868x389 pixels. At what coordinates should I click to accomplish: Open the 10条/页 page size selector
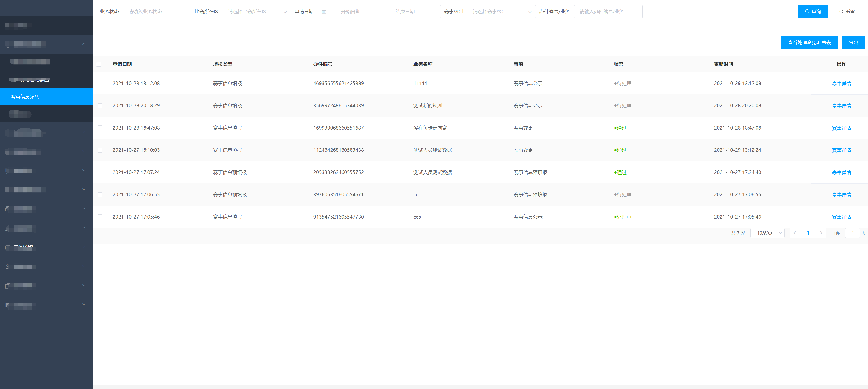[767, 233]
